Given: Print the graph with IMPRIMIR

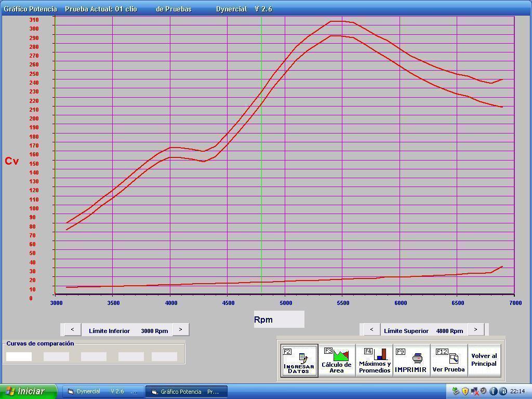Looking at the screenshot, I should 411,361.
